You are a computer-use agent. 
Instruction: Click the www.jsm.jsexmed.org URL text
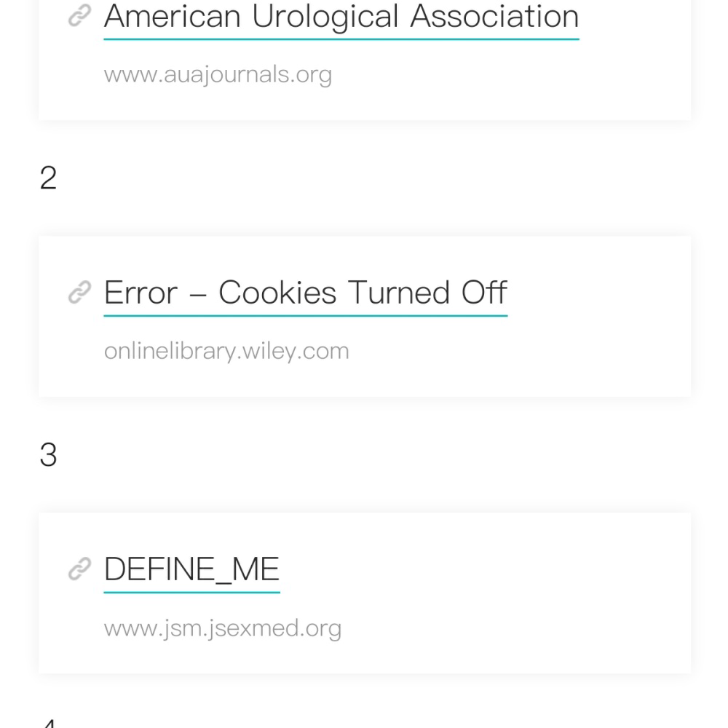223,628
